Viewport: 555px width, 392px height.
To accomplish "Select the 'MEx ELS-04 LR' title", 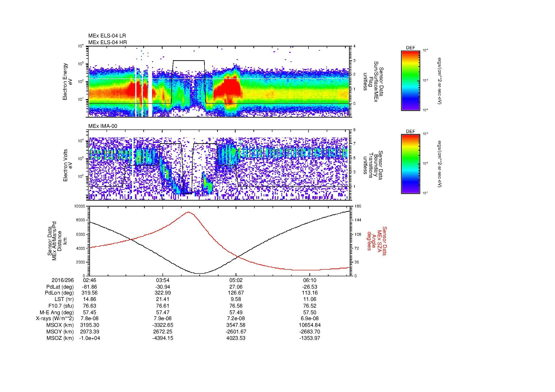I will click(107, 36).
